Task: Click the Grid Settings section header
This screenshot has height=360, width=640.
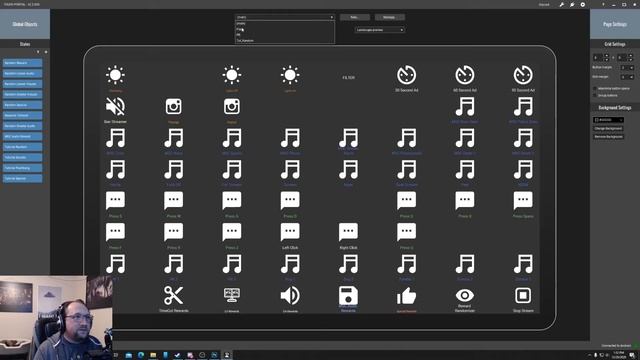Action: click(615, 44)
